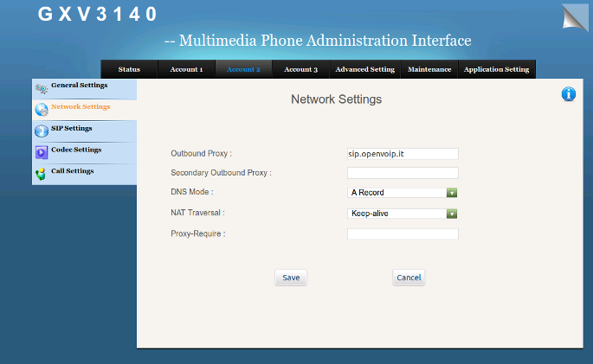This screenshot has height=364, width=593.
Task: Open the SIP Settings menu item
Action: click(x=84, y=131)
